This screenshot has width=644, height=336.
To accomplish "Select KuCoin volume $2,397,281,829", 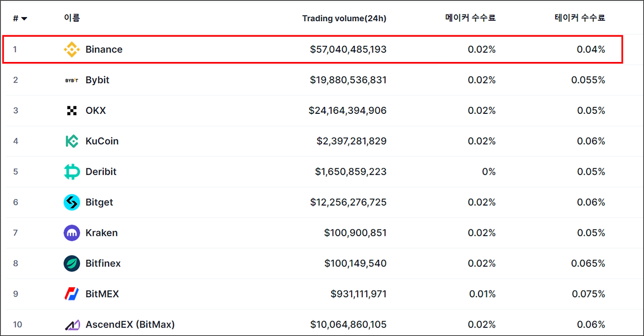I will (x=352, y=141).
